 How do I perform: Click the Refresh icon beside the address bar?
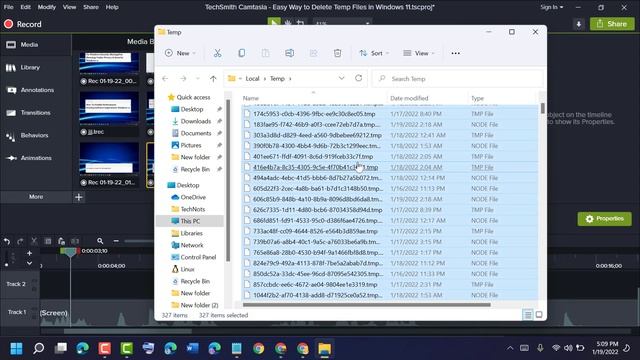[358, 78]
